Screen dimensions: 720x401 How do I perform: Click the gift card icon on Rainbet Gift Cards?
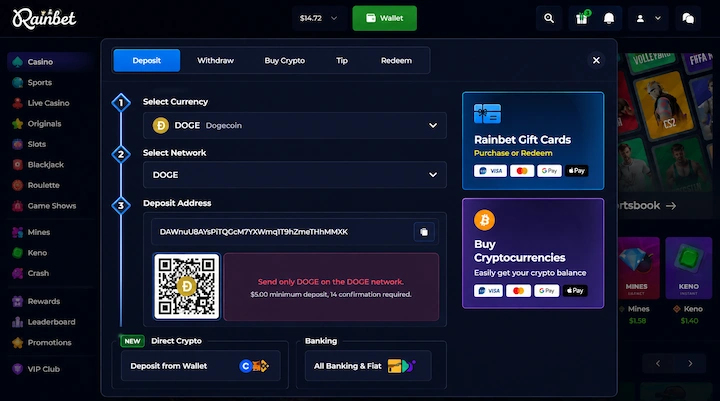click(x=487, y=113)
